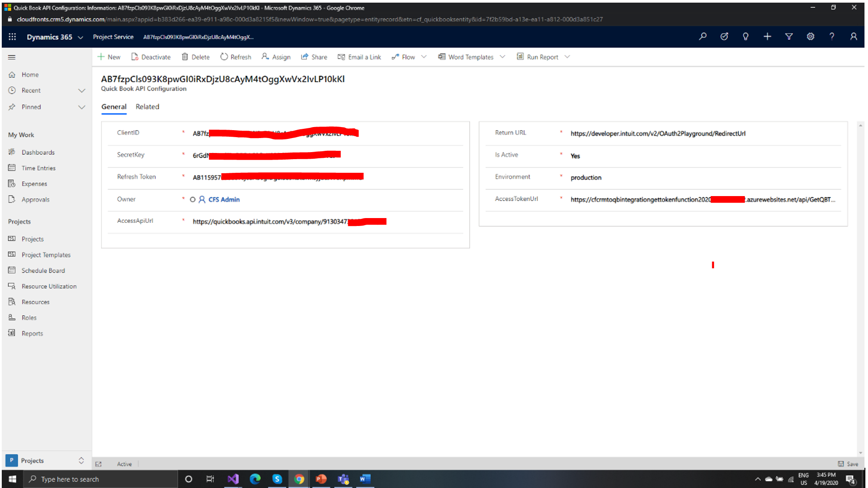Click the Return URL field value
Image resolution: width=868 pixels, height=488 pixels.
[x=658, y=134]
